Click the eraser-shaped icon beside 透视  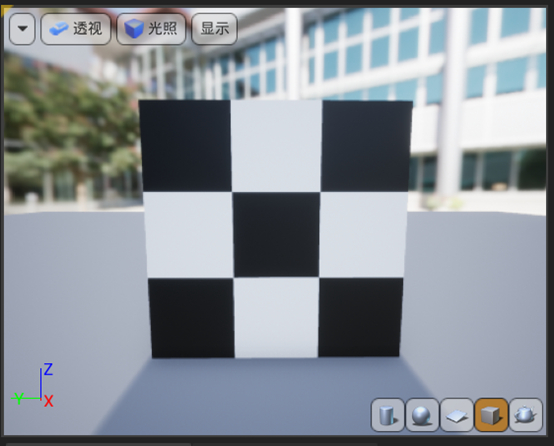click(59, 29)
